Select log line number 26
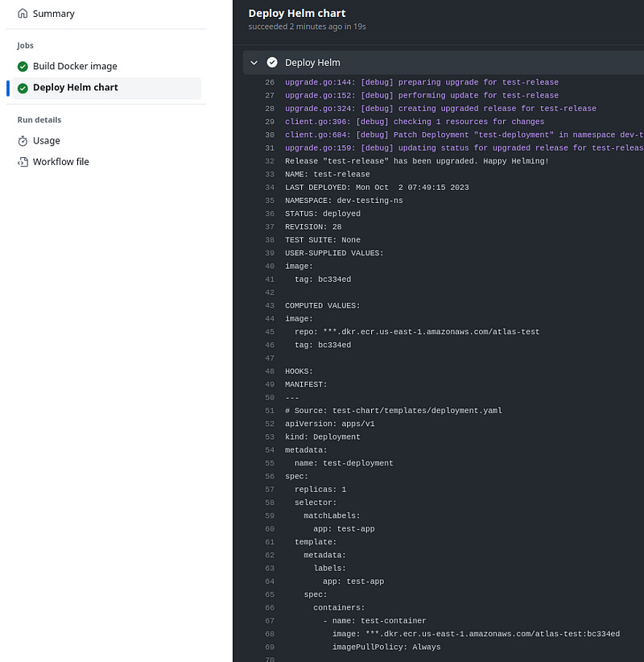 (270, 82)
